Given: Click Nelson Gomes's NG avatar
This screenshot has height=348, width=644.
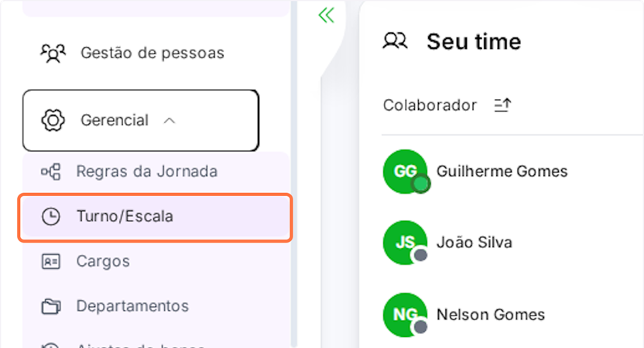Looking at the screenshot, I should (405, 315).
